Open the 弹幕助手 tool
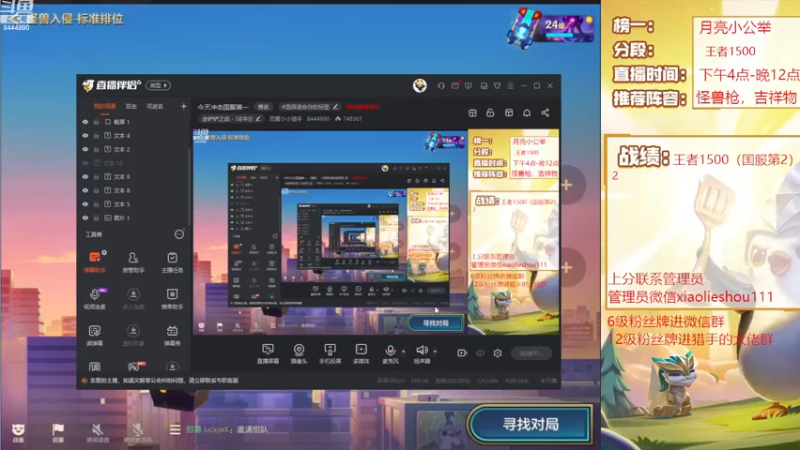Image resolution: width=800 pixels, height=450 pixels. tap(95, 262)
